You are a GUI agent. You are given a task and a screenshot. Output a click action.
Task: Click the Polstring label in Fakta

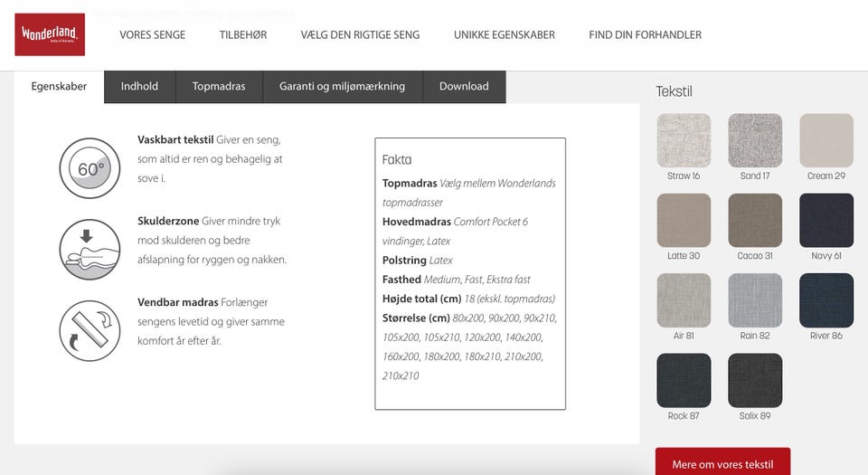(404, 261)
